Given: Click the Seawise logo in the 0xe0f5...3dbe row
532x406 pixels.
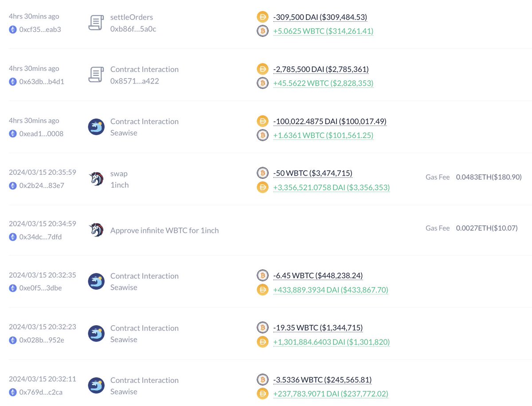Looking at the screenshot, I should (x=96, y=281).
